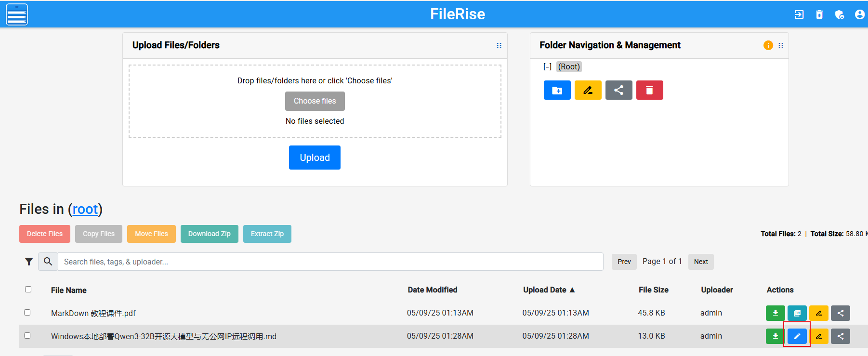
Task: Toggle the select-all files checkbox
Action: [28, 290]
